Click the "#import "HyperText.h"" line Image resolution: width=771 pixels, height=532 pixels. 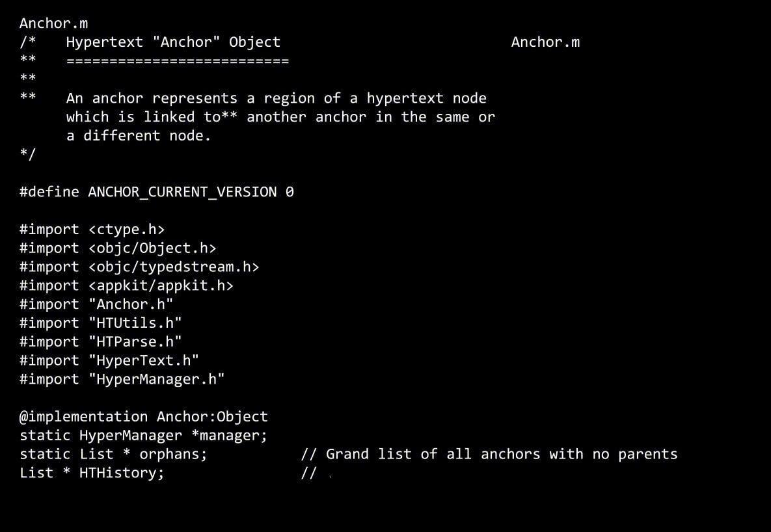109,360
